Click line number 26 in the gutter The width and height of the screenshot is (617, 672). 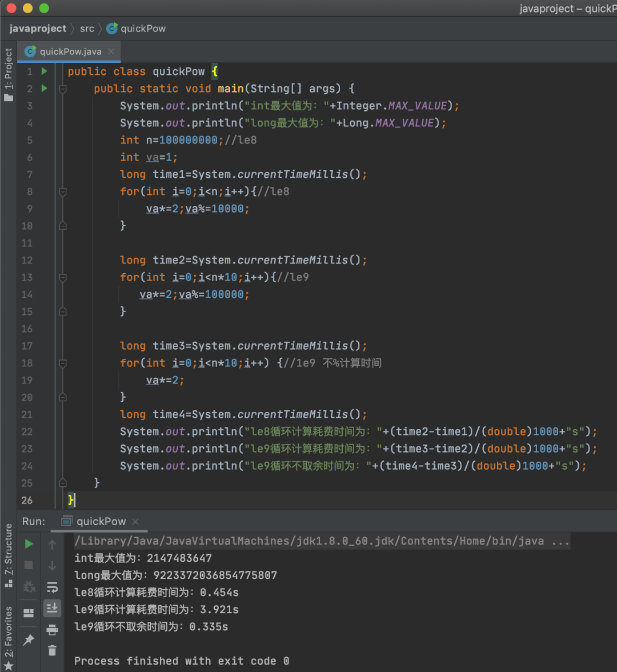27,500
